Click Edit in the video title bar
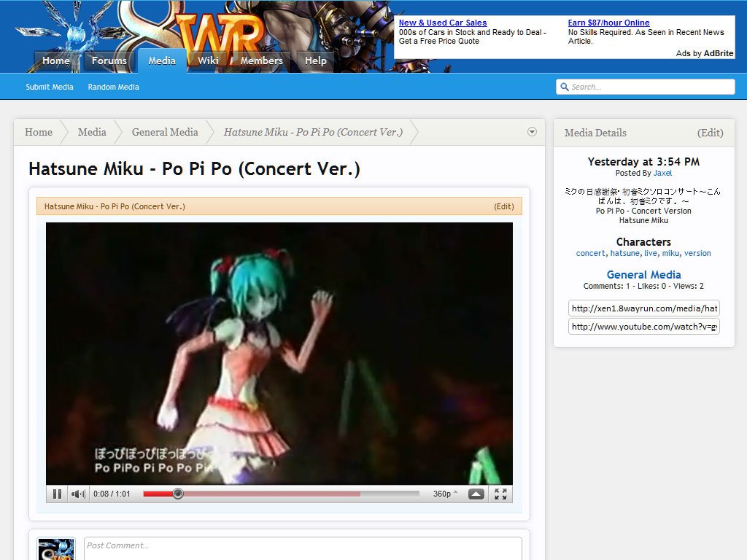Screen dimensions: 747x560 [503, 206]
